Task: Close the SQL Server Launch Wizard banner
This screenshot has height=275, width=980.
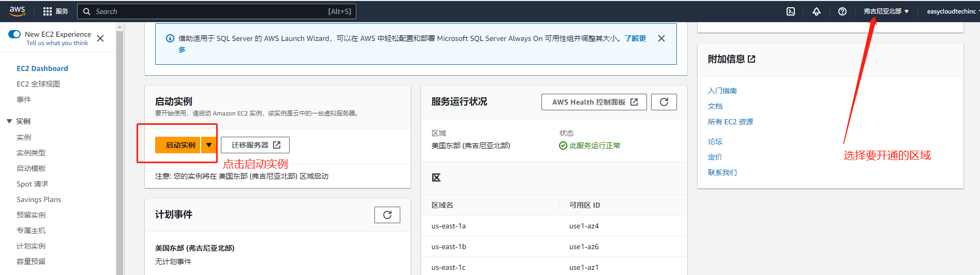Action: (661, 38)
